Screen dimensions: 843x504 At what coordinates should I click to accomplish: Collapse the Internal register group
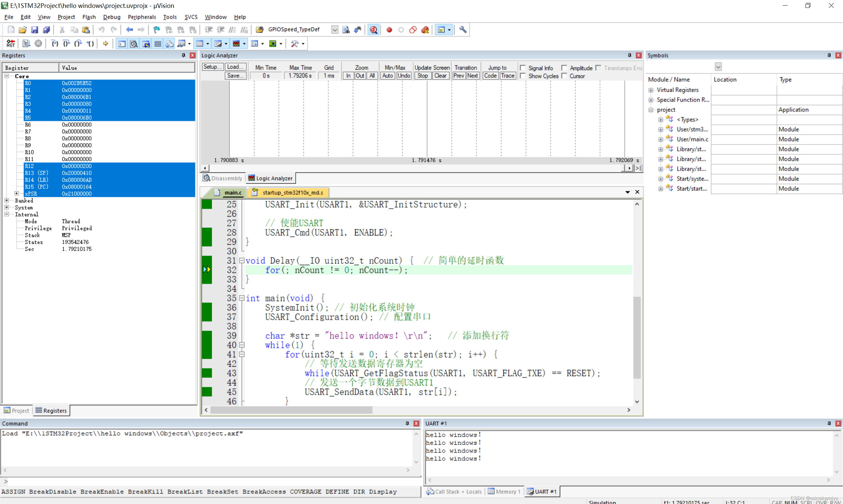click(x=7, y=214)
